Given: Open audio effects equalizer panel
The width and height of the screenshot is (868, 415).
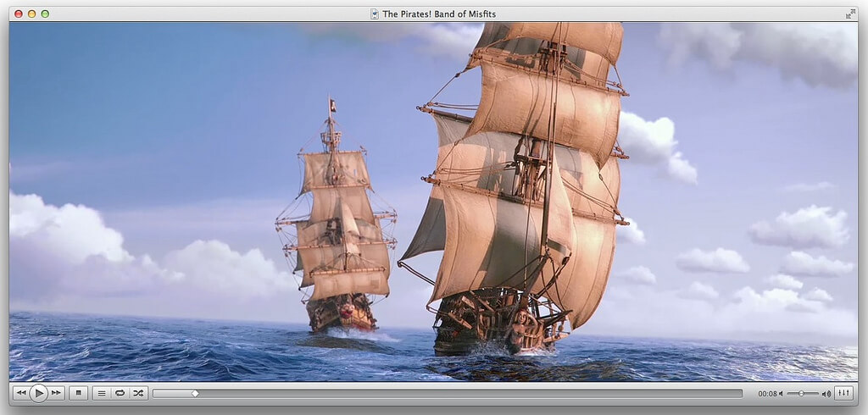Looking at the screenshot, I should (843, 393).
